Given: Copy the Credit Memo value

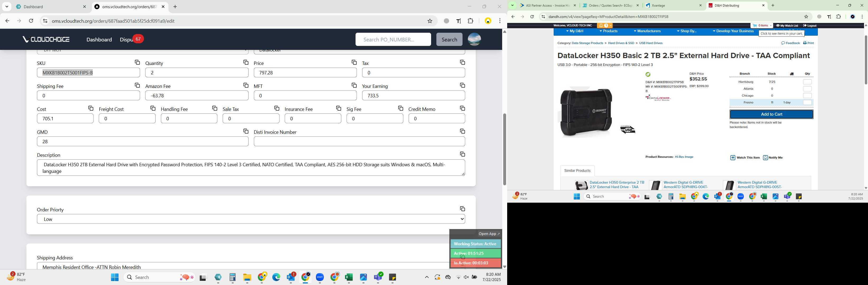Looking at the screenshot, I should 462,108.
